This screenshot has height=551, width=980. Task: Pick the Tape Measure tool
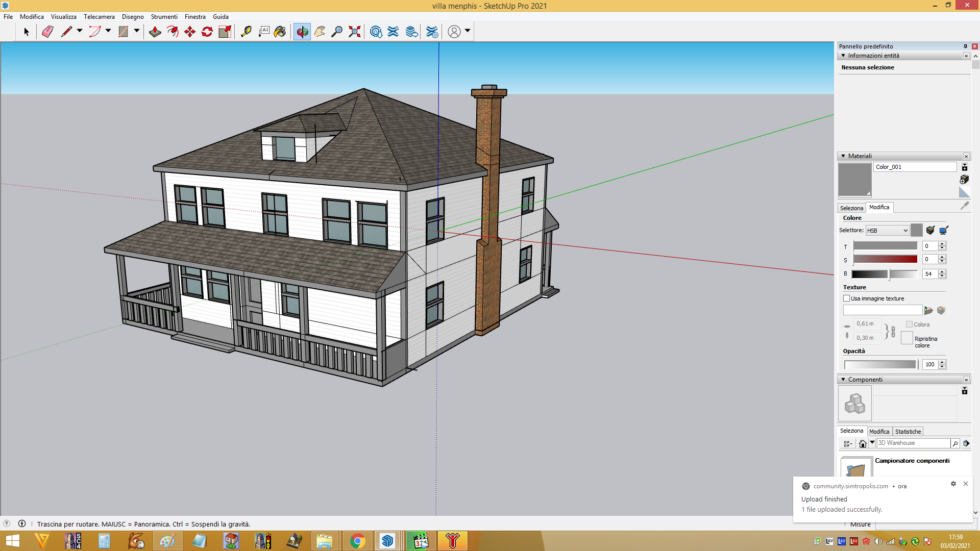point(246,32)
